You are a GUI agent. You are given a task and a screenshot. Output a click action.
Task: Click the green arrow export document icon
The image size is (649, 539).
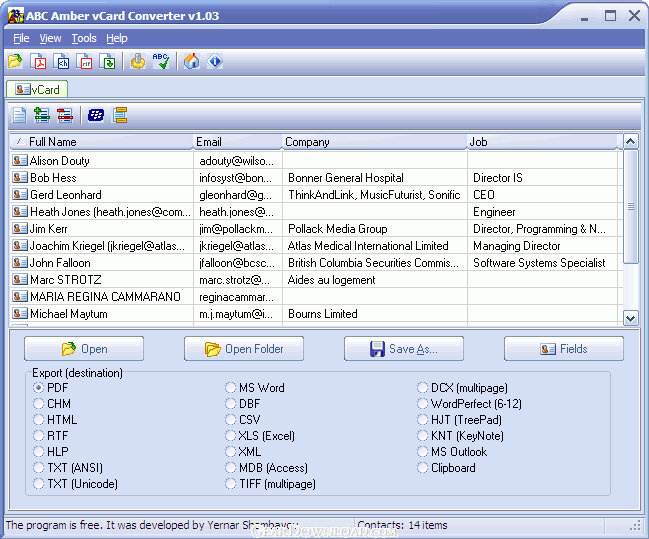click(x=108, y=61)
